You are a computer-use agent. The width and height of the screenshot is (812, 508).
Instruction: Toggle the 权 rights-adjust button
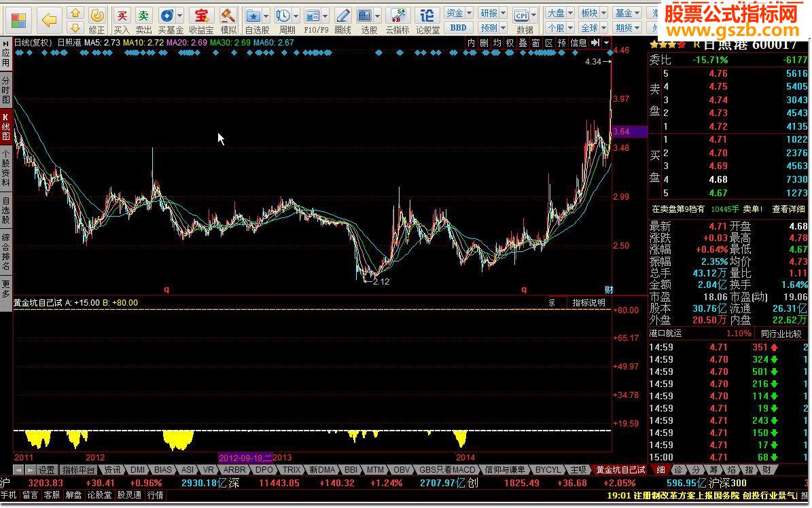click(x=510, y=43)
